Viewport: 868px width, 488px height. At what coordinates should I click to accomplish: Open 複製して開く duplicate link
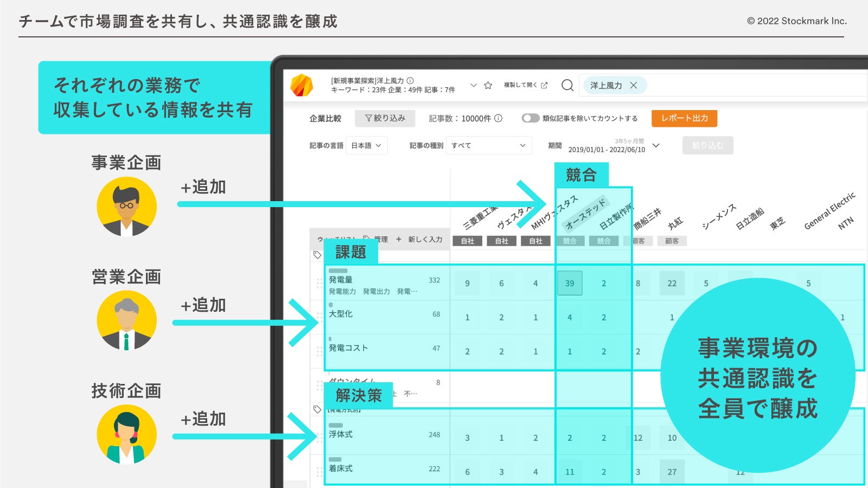tap(526, 85)
